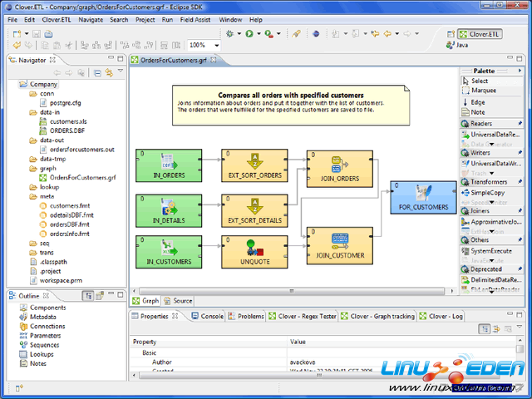Open OrdersForCustomers.grf in Navigator tree
This screenshot has height=399, width=532.
(82, 177)
